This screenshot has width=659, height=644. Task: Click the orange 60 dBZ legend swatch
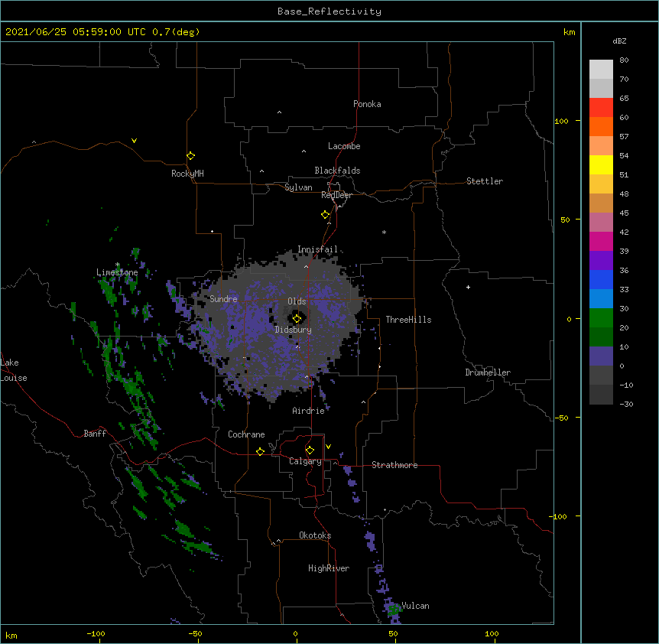[x=601, y=126]
